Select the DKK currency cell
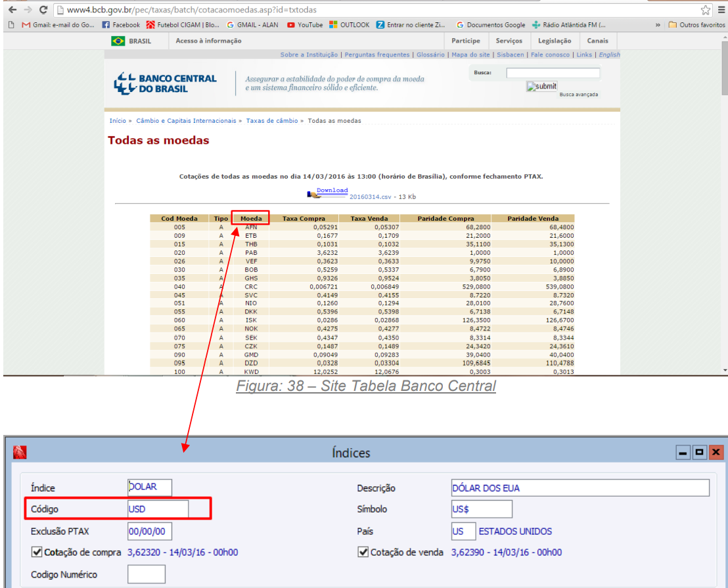This screenshot has width=728, height=588. (x=251, y=312)
